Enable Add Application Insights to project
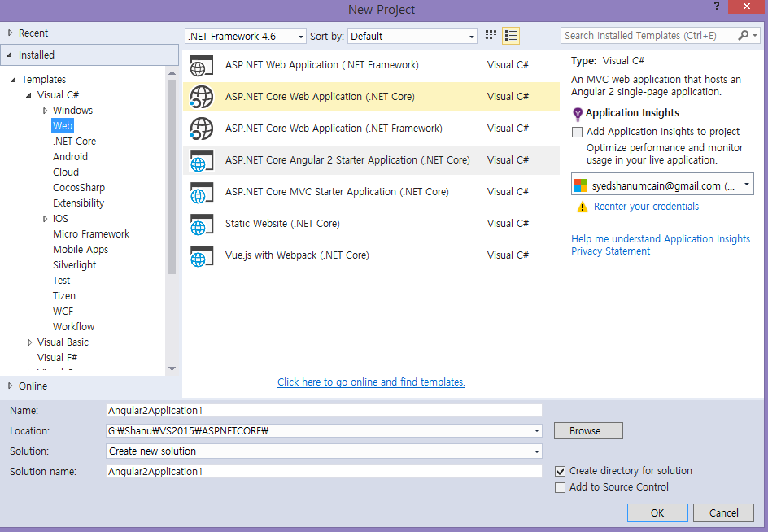 coord(578,132)
